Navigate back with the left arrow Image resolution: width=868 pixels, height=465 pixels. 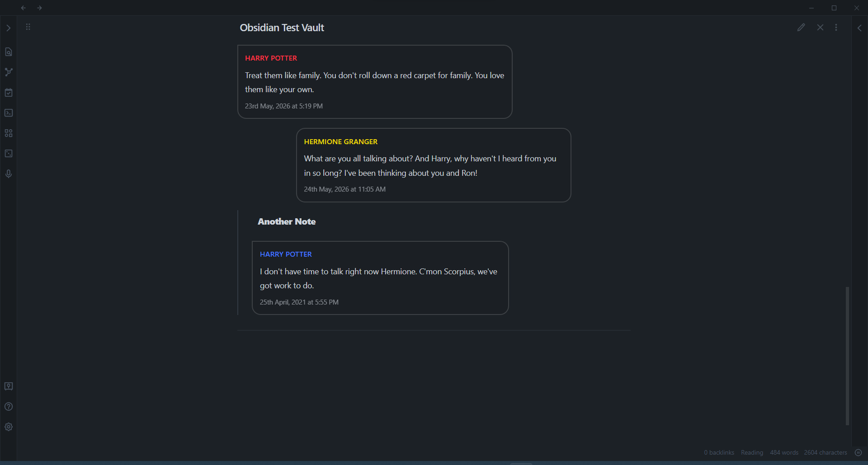[23, 8]
